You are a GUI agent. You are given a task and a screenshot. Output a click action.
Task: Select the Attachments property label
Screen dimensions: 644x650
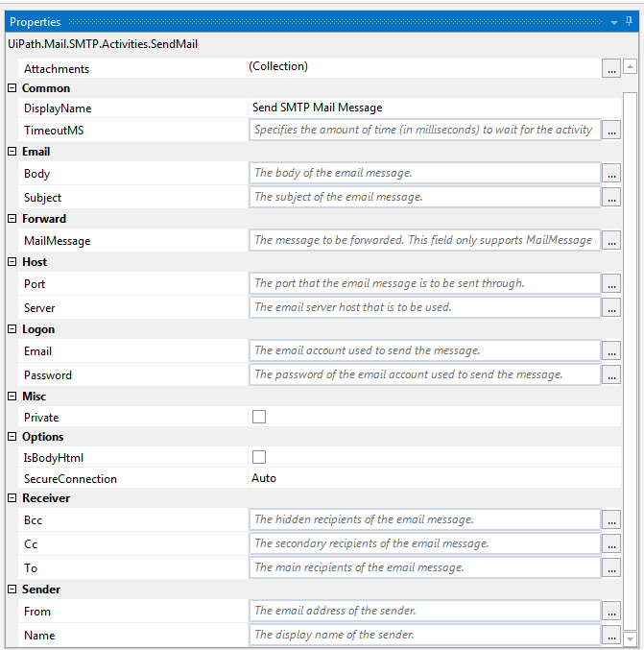(57, 69)
